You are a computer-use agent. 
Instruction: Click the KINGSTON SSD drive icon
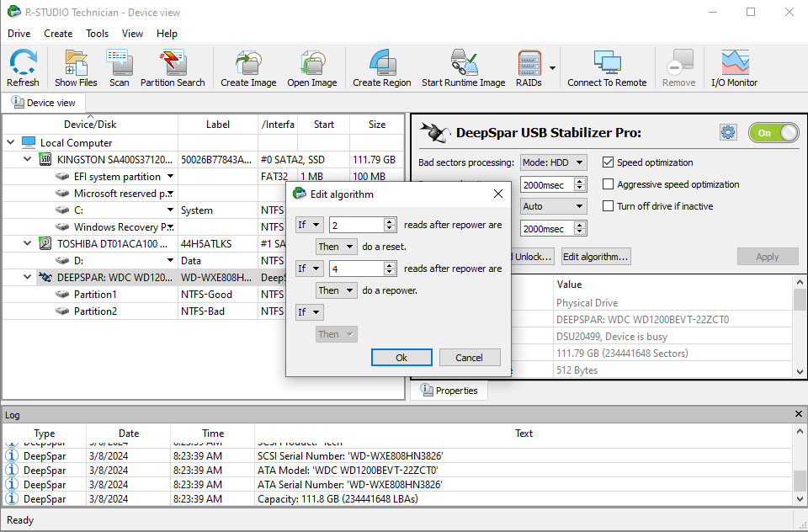coord(45,159)
